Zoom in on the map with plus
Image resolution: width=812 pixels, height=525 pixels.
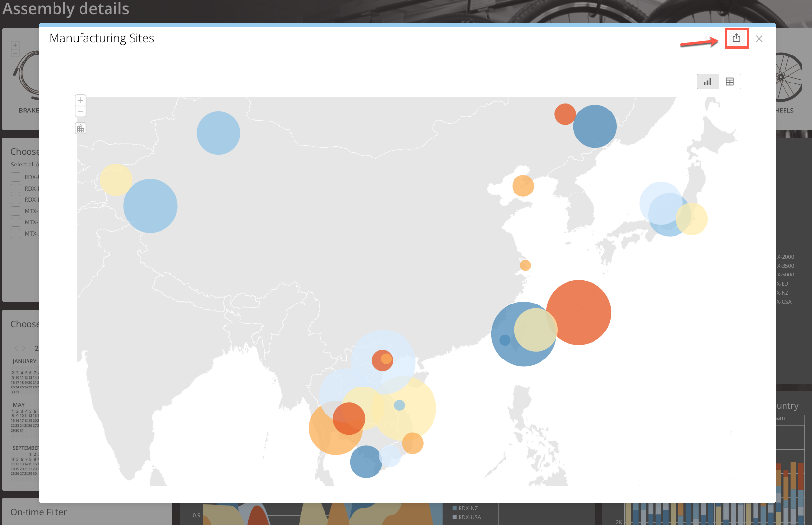tap(81, 100)
